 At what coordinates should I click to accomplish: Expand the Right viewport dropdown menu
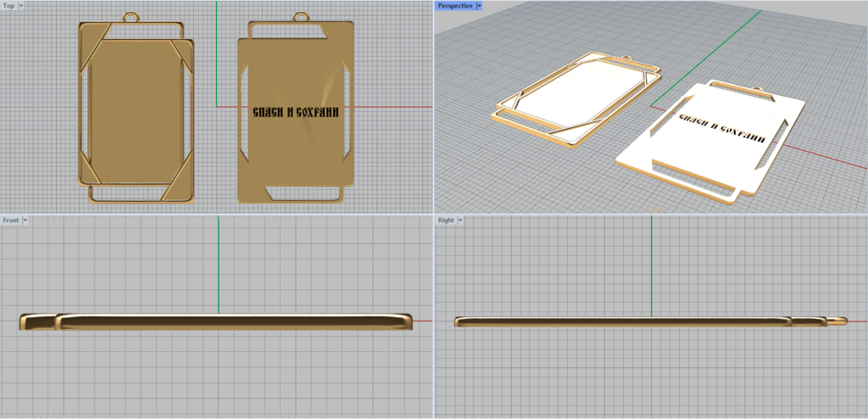click(459, 221)
